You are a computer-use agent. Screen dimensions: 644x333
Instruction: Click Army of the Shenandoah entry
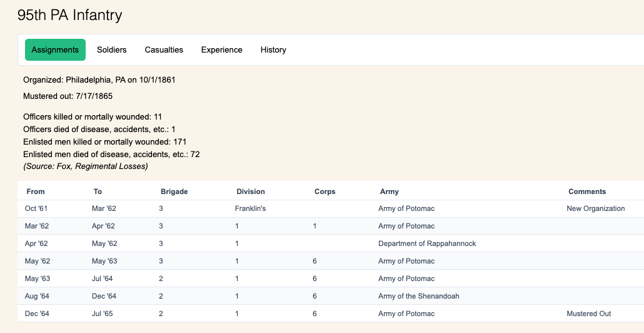(x=418, y=296)
